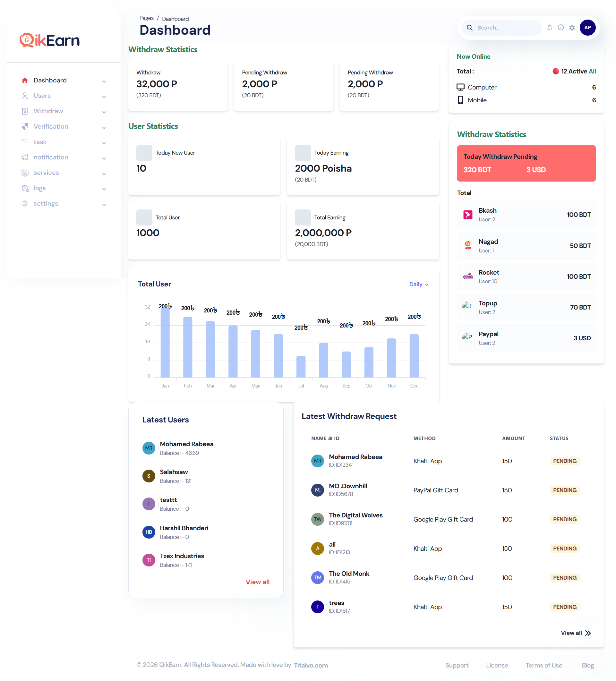
Task: Expand the Verification menu chevron
Action: [104, 128]
